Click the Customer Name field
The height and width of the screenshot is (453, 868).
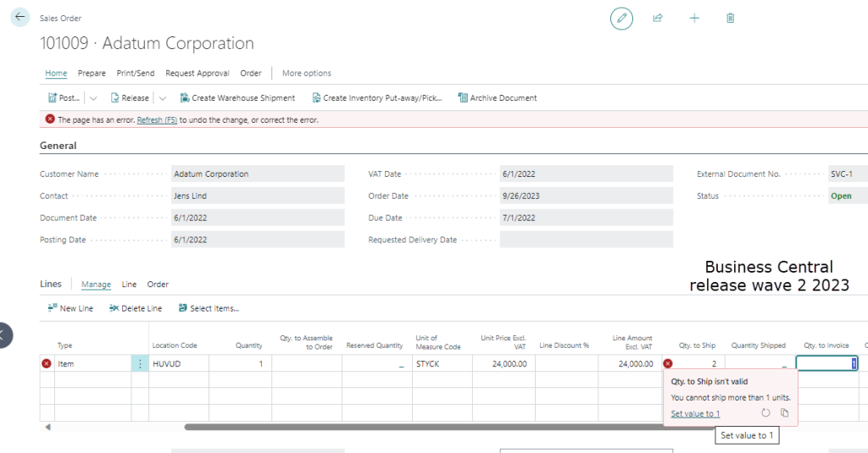click(x=258, y=174)
